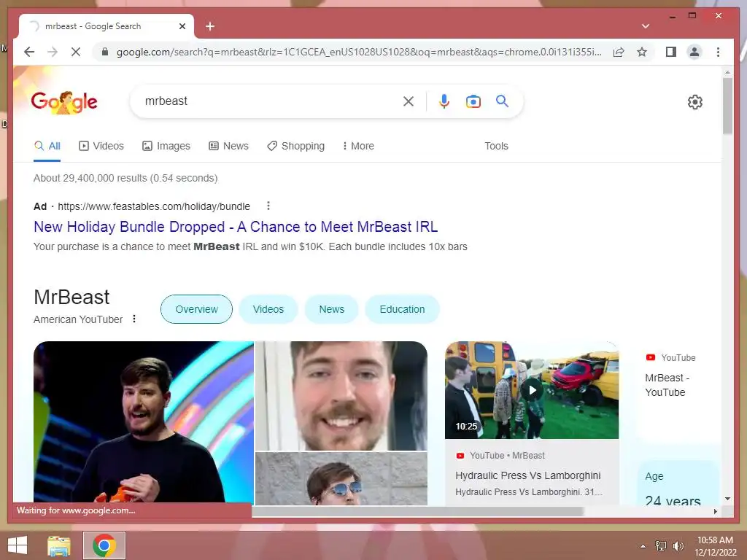Click vertical scrollbar down arrow

(x=727, y=499)
